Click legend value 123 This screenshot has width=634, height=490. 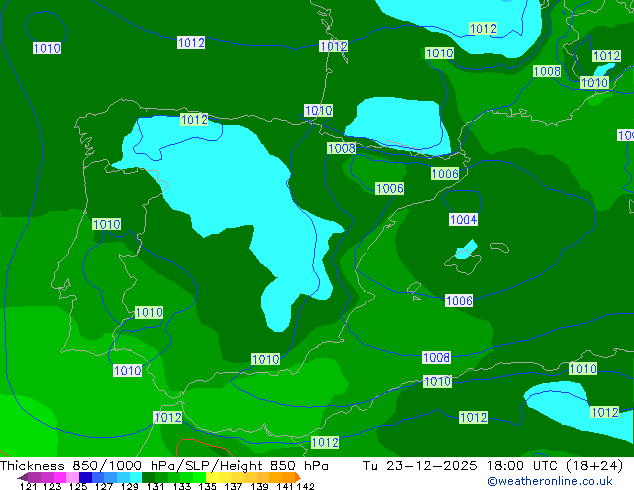pyautogui.click(x=52, y=486)
